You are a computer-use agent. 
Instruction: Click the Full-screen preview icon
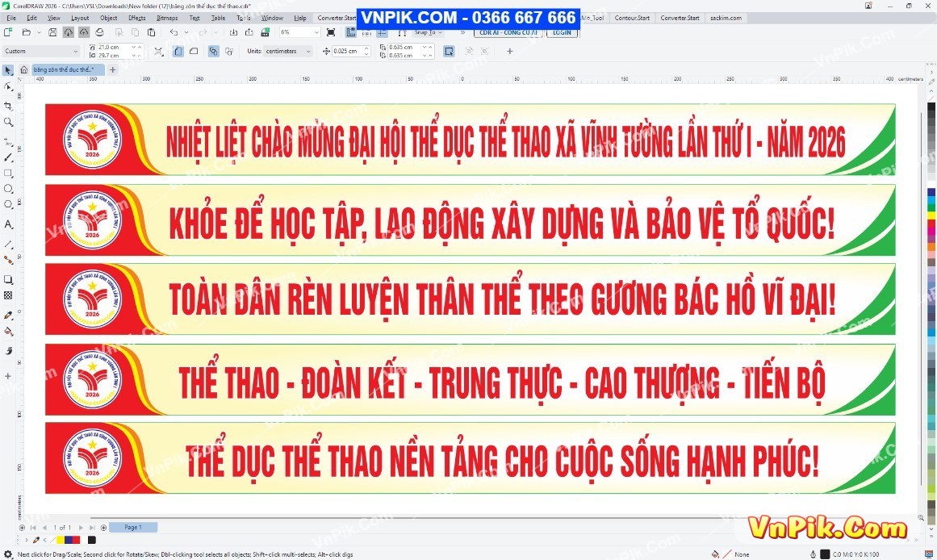coord(330,32)
